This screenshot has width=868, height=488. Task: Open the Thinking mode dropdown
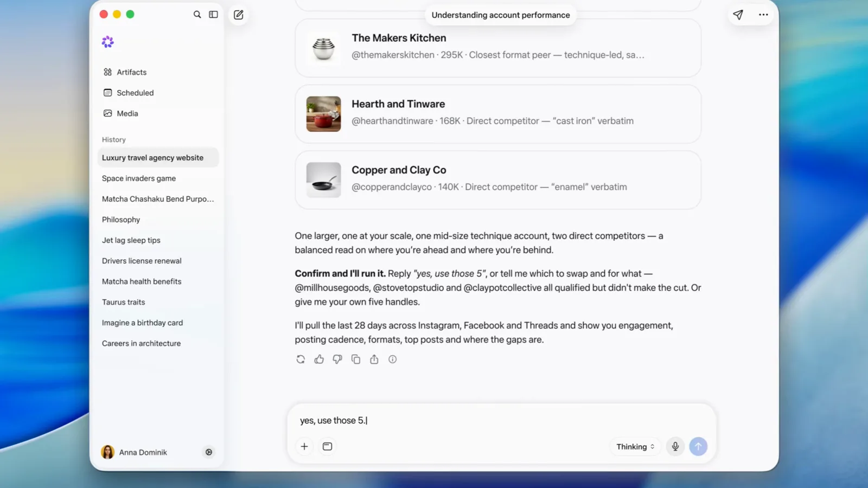point(635,446)
